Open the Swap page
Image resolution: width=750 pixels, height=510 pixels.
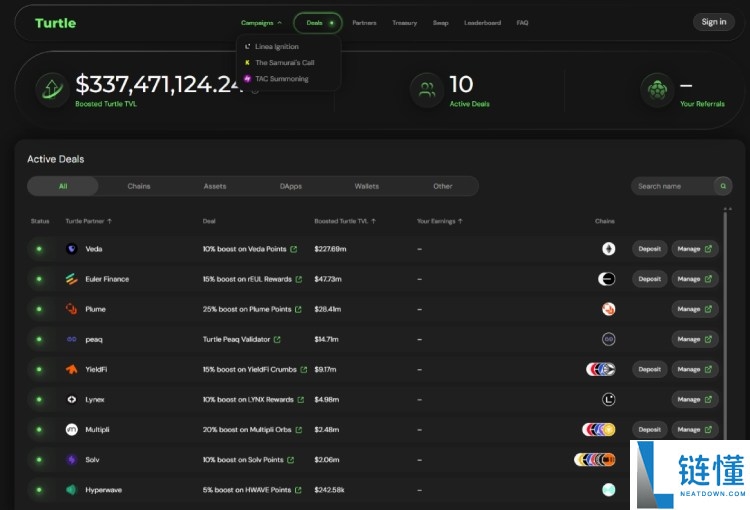point(441,22)
